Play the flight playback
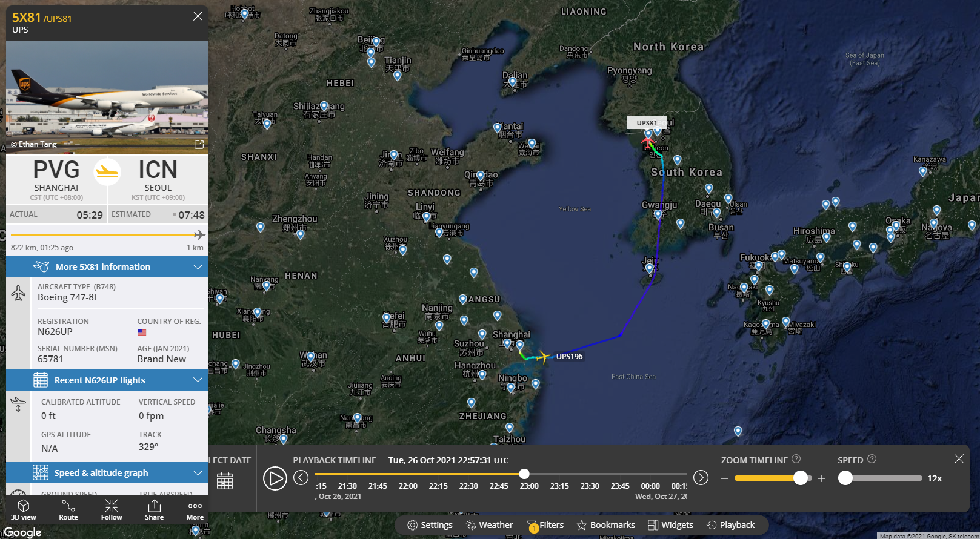 (275, 478)
